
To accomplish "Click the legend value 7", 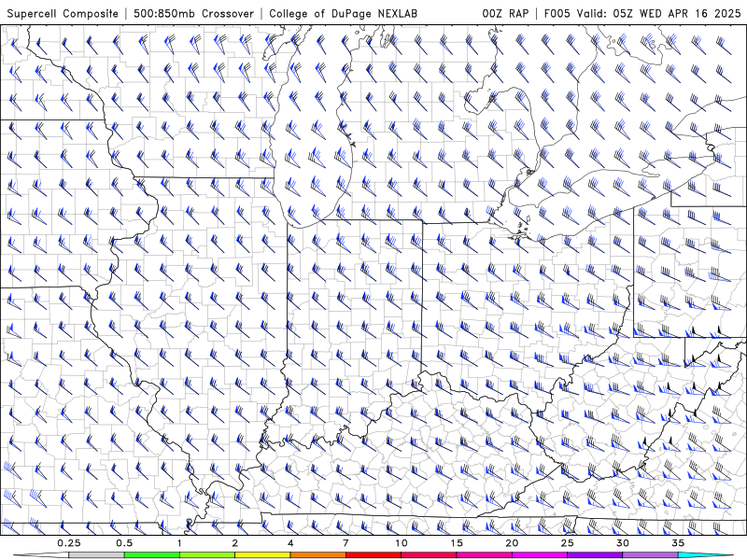I will [x=345, y=543].
